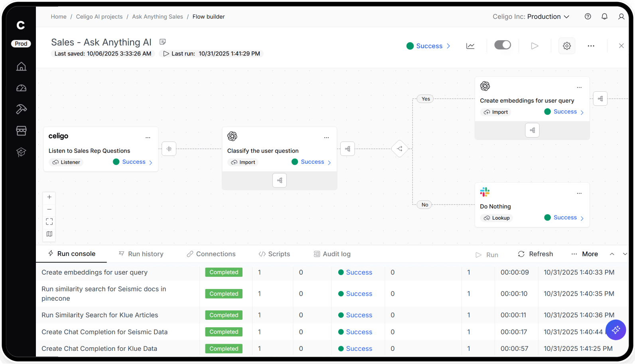Image resolution: width=635 pixels, height=364 pixels.
Task: Click the fit-to-screen icon on canvas
Action: pos(49,222)
